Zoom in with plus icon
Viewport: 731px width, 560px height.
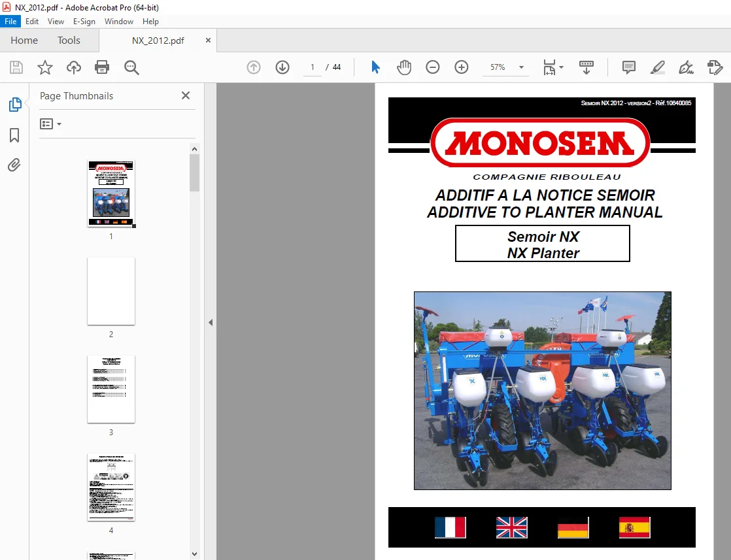click(462, 67)
